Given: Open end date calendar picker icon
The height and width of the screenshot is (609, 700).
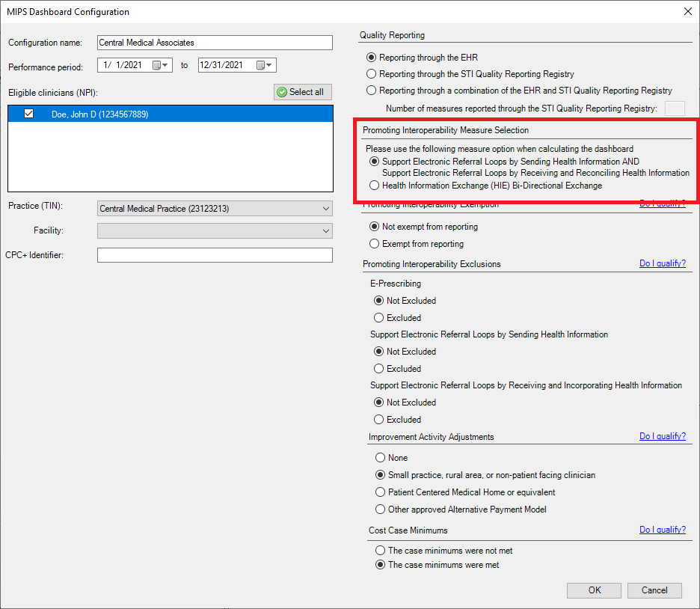Looking at the screenshot, I should pos(261,65).
